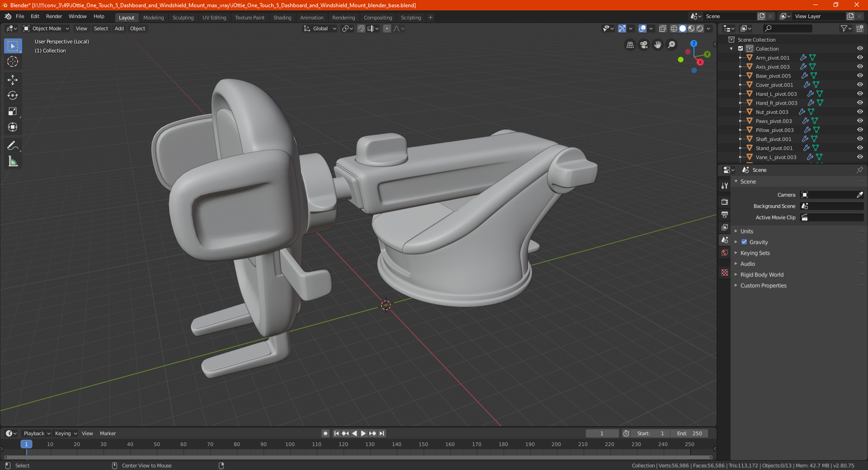Toggle auto keying record button
The height and width of the screenshot is (470, 868).
tap(325, 433)
